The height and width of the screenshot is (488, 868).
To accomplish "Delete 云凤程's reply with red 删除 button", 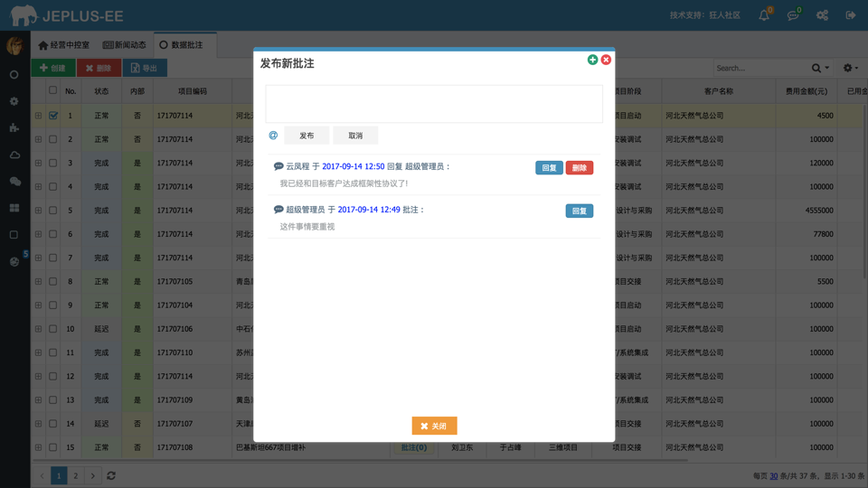I will point(580,168).
